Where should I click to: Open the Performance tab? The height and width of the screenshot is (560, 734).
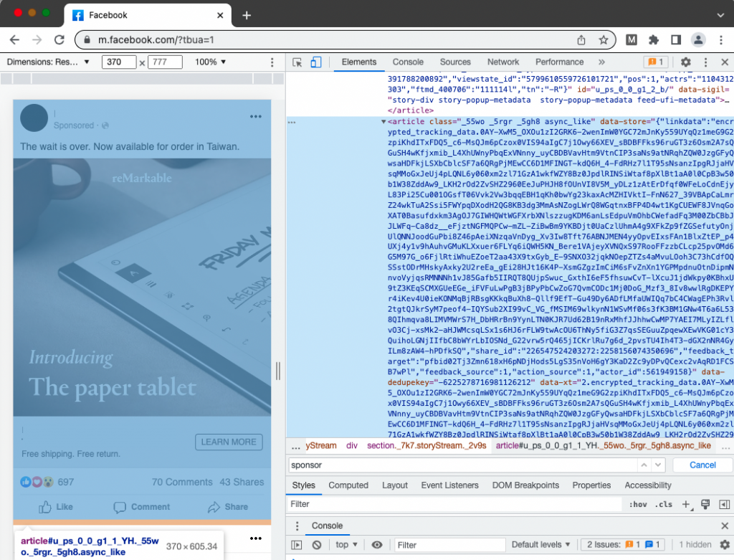coord(559,62)
